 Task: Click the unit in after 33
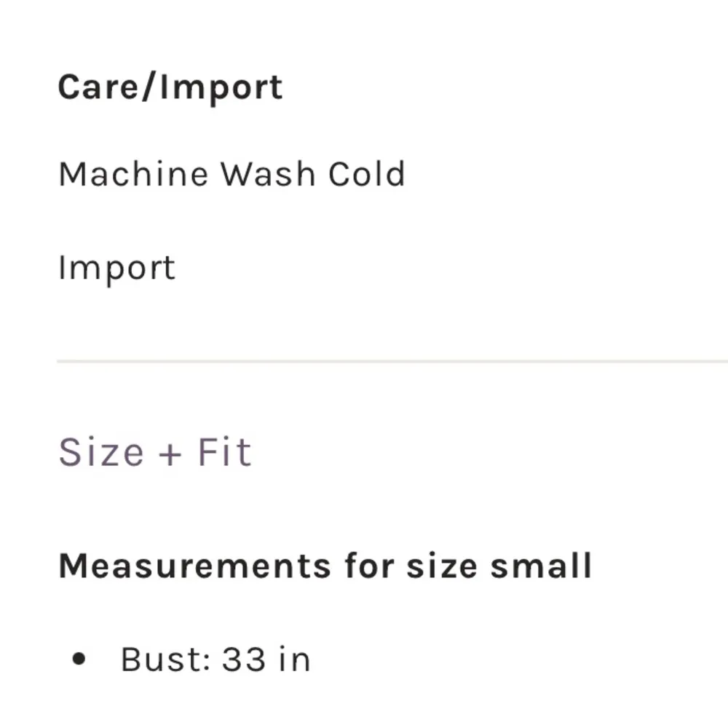coord(294,660)
